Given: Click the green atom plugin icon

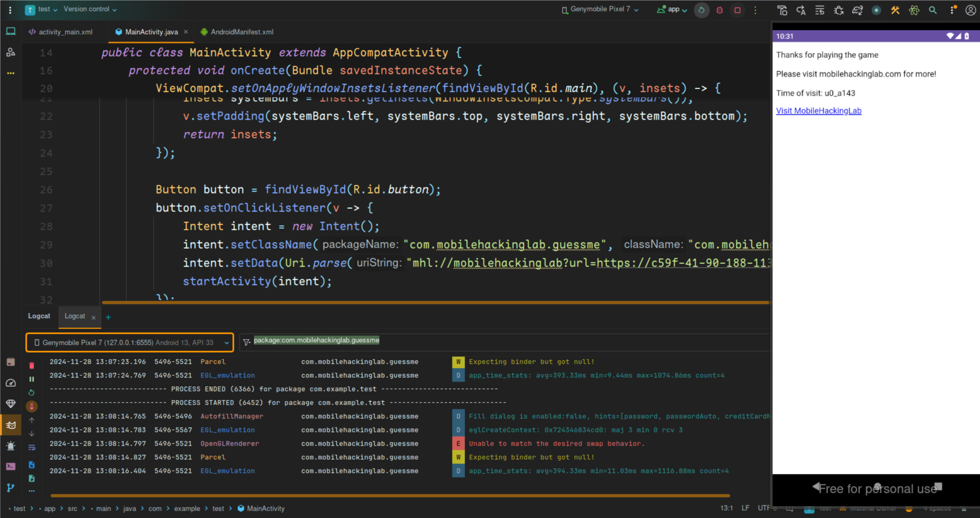Looking at the screenshot, I should (914, 10).
